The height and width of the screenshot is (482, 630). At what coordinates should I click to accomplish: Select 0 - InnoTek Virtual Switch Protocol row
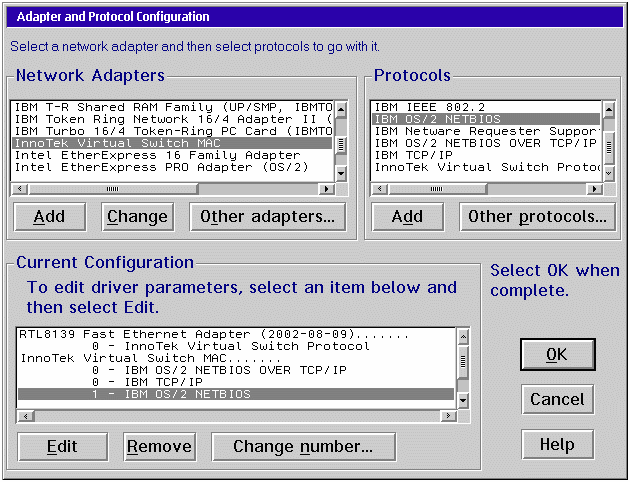(236, 346)
